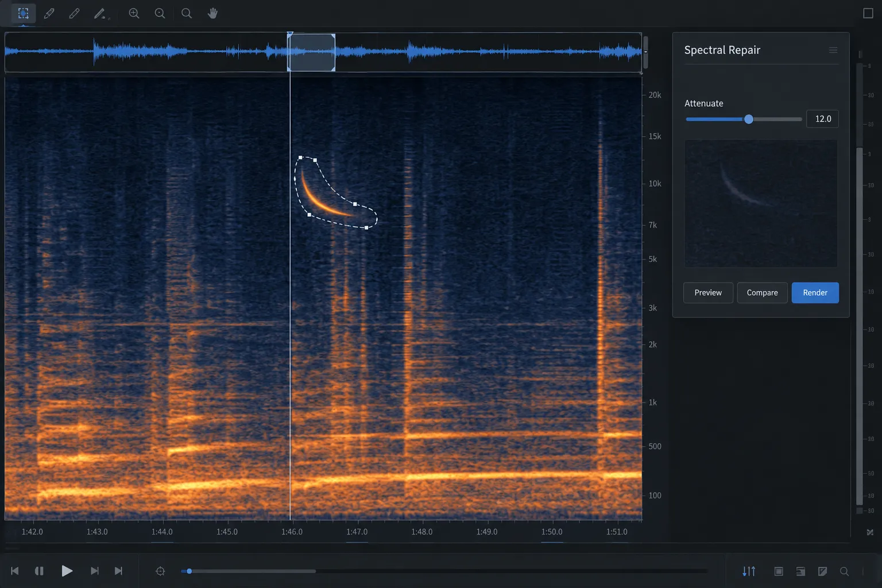Activate the hand grab tool
The width and height of the screenshot is (882, 588).
(x=212, y=13)
